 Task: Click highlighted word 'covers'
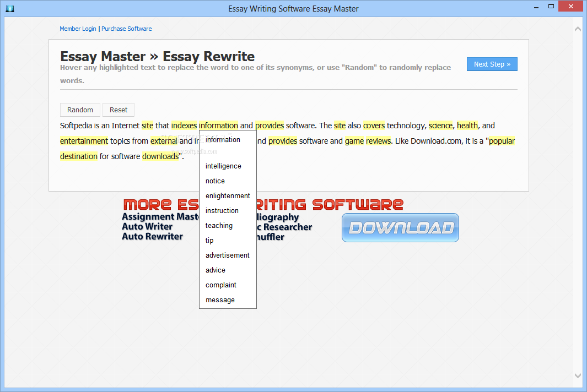click(x=374, y=126)
